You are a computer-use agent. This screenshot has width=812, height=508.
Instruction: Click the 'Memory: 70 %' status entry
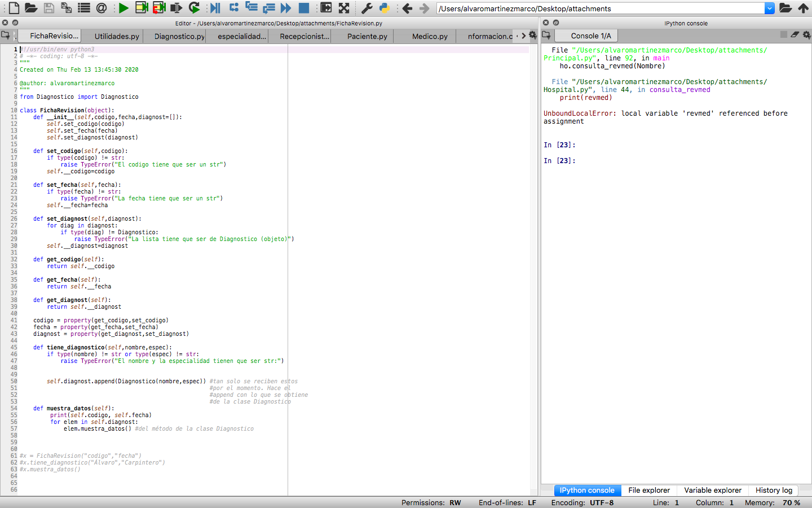coord(772,503)
